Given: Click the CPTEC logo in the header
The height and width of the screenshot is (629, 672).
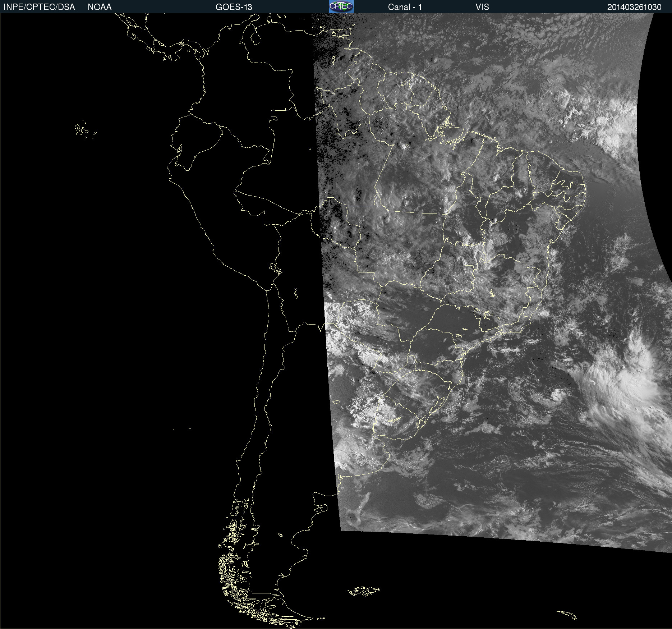Looking at the screenshot, I should pyautogui.click(x=341, y=6).
